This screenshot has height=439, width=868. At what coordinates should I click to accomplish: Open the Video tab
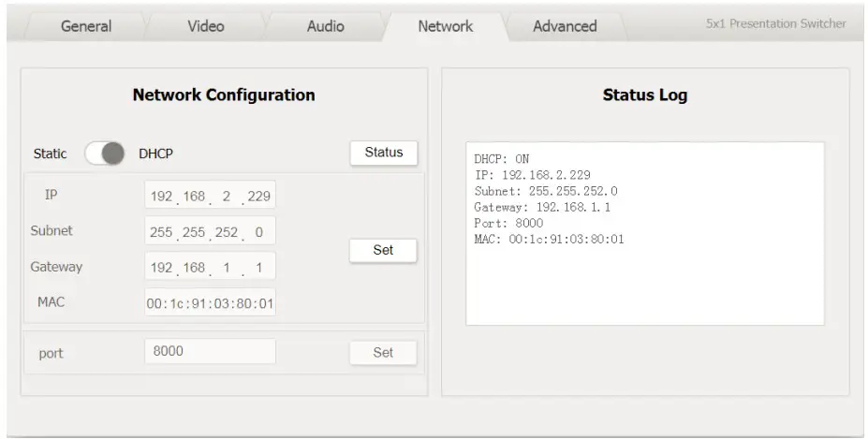[205, 26]
